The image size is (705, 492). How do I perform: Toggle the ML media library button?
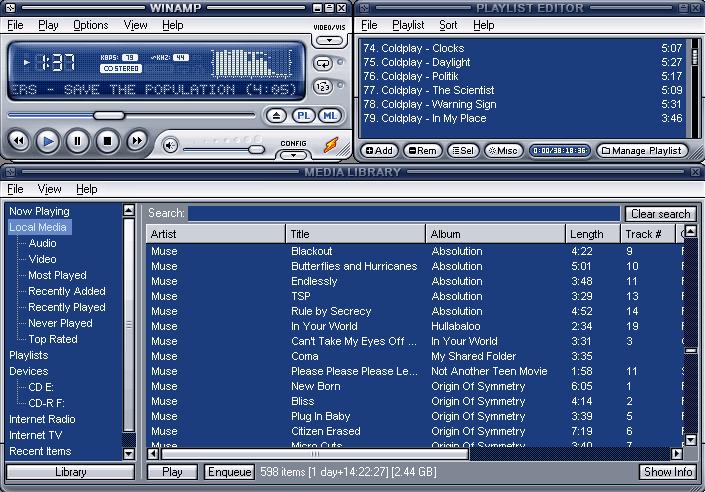tap(328, 117)
